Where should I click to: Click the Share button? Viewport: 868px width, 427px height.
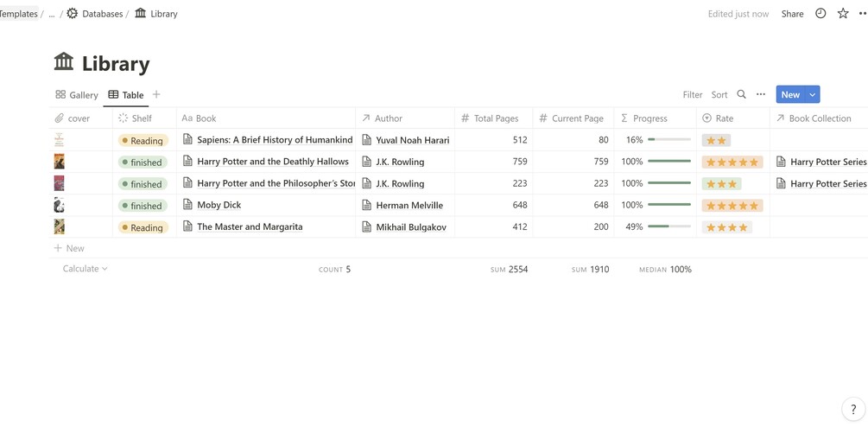tap(792, 14)
